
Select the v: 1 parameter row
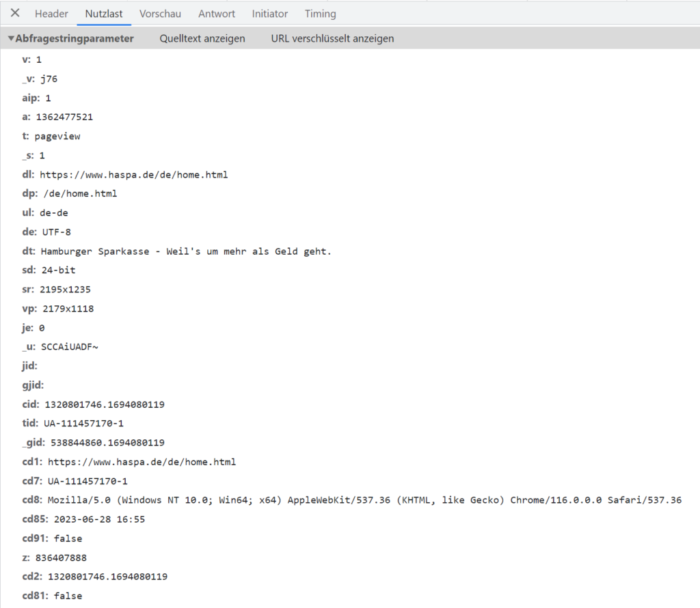(x=31, y=59)
